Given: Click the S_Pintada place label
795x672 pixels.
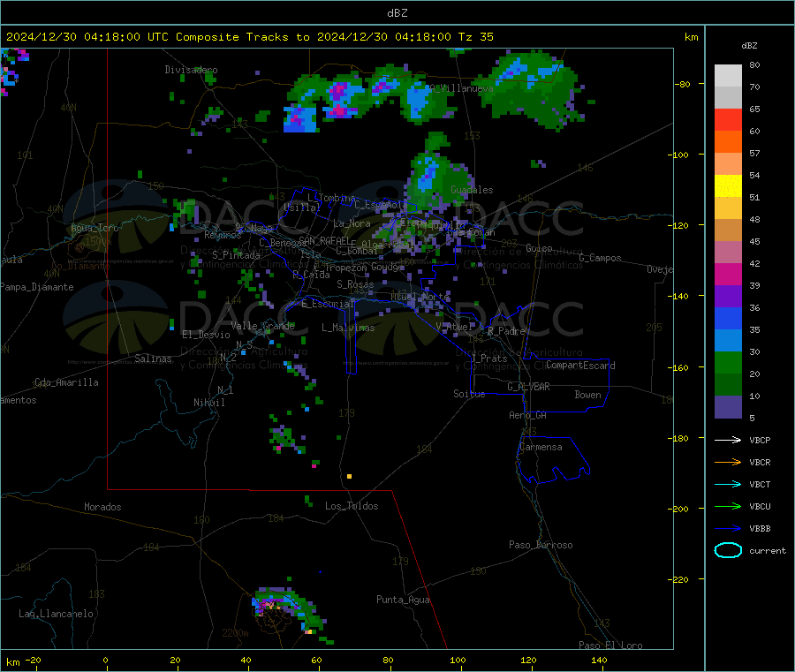Looking at the screenshot, I should coord(236,255).
